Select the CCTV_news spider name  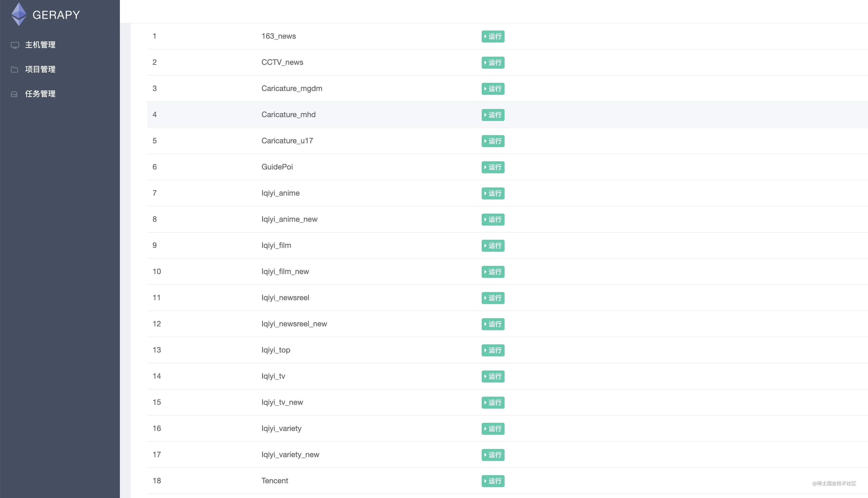[282, 62]
